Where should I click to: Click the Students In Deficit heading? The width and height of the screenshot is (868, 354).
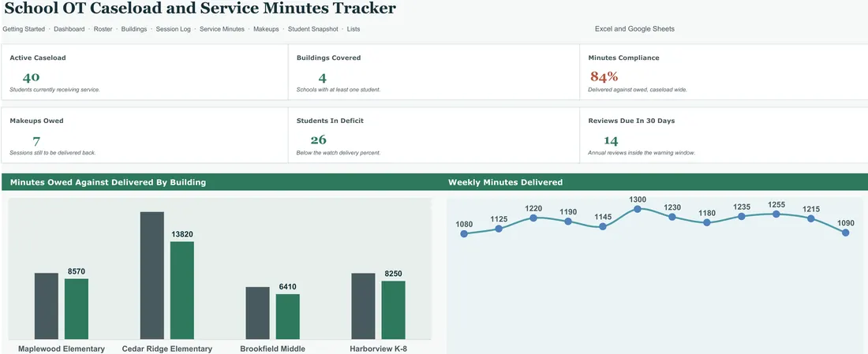tap(330, 121)
